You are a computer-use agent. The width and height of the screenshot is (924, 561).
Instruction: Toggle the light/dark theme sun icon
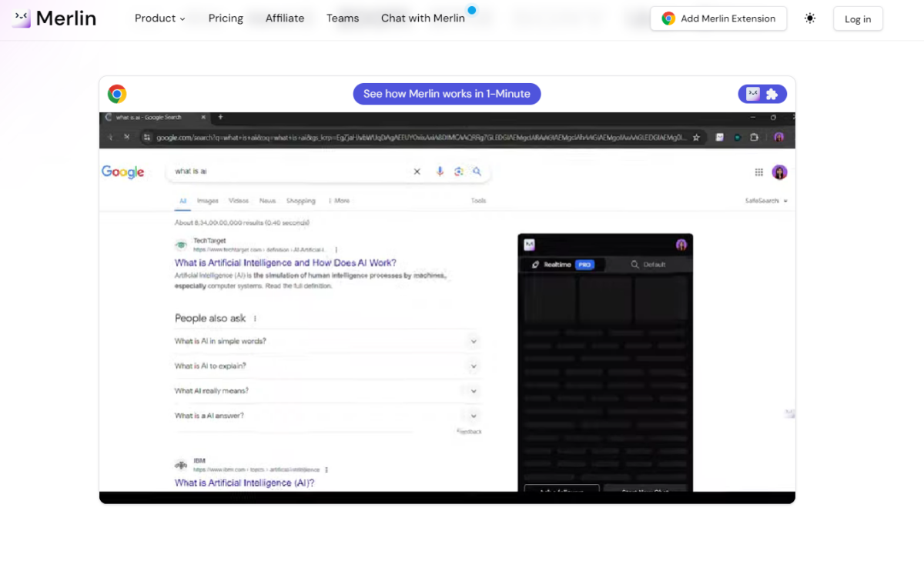810,18
